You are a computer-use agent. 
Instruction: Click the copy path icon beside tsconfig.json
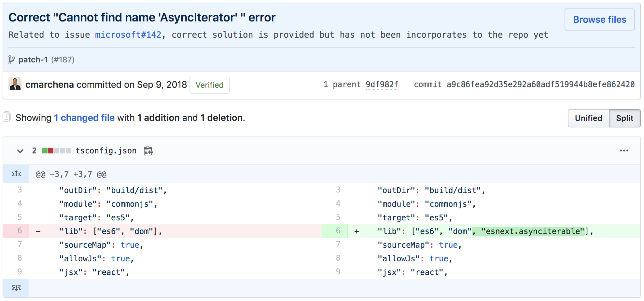(x=148, y=151)
